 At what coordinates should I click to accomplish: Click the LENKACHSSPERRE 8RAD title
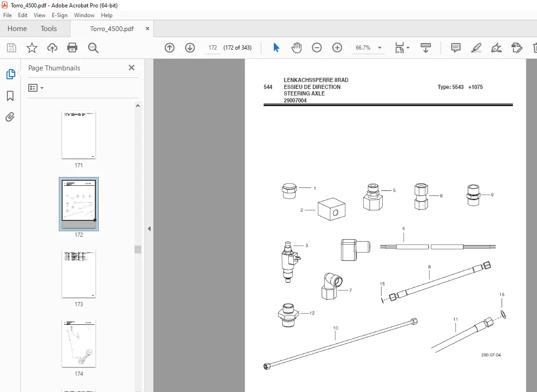coord(316,80)
